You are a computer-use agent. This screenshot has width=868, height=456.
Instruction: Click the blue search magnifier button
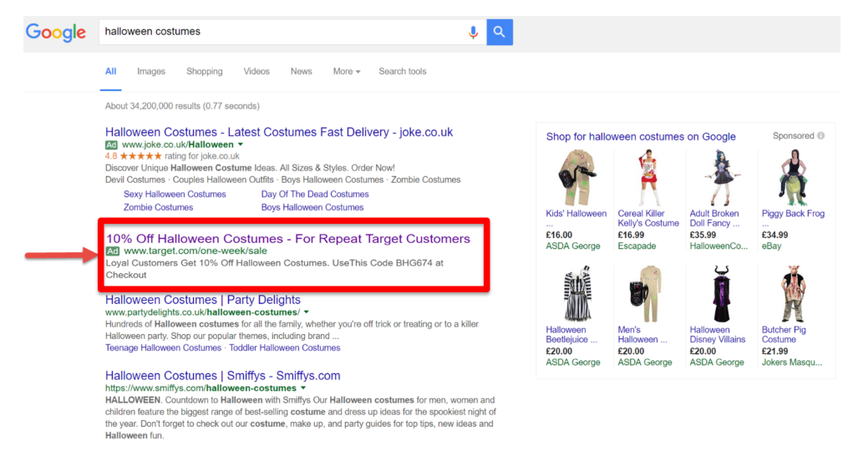pos(500,32)
